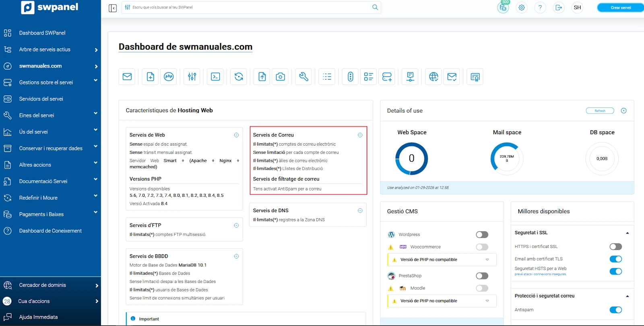
Task: Click the PHP version icon in toolbar
Action: click(169, 76)
